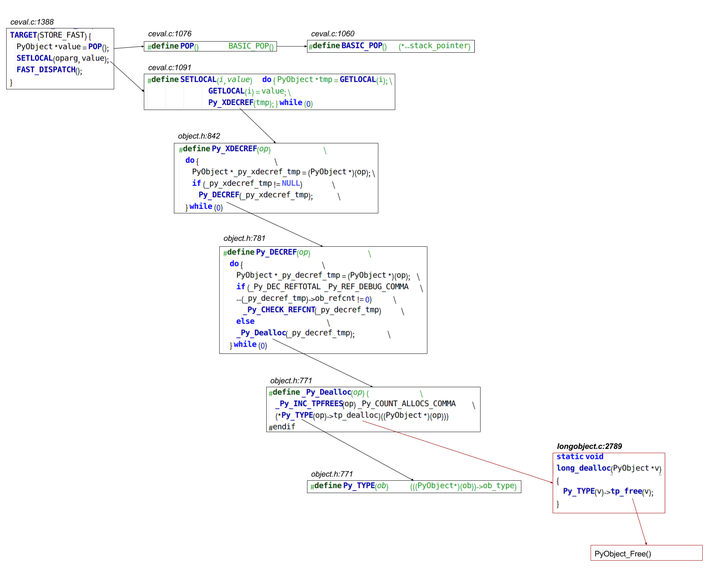
Task: Select the ceval.c:1091 label
Action: click(x=170, y=68)
